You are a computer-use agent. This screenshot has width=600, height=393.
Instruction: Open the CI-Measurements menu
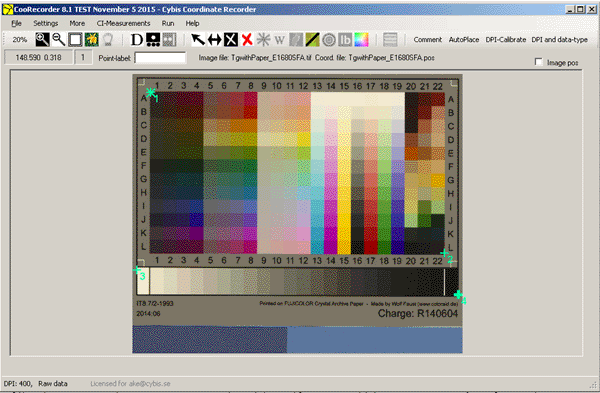pyautogui.click(x=123, y=23)
